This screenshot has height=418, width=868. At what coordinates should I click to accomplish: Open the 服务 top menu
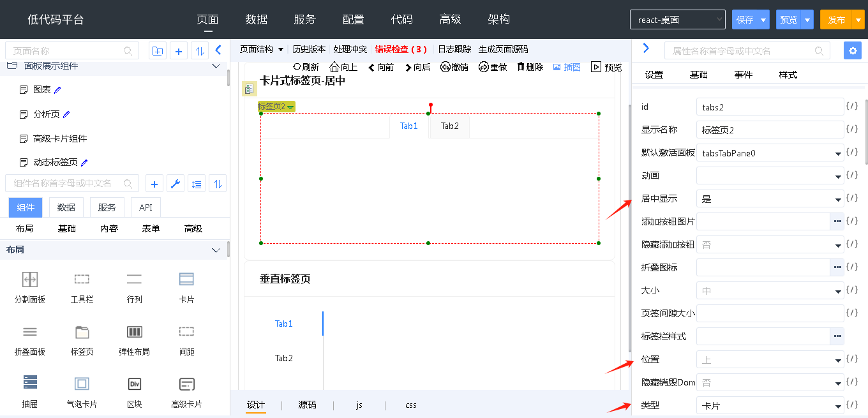coord(305,19)
